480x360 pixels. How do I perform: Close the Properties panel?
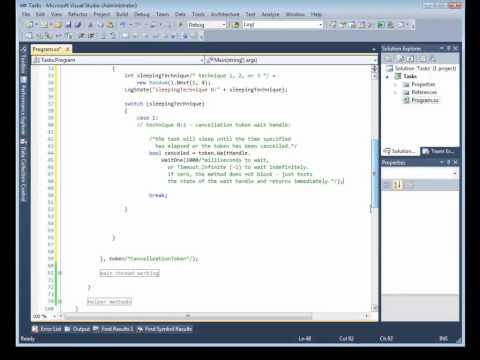455,162
